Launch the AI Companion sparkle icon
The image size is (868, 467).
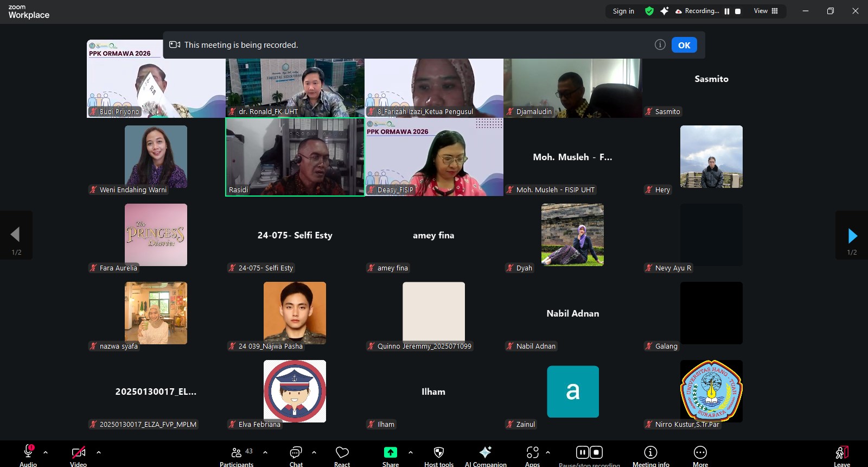pyautogui.click(x=485, y=453)
